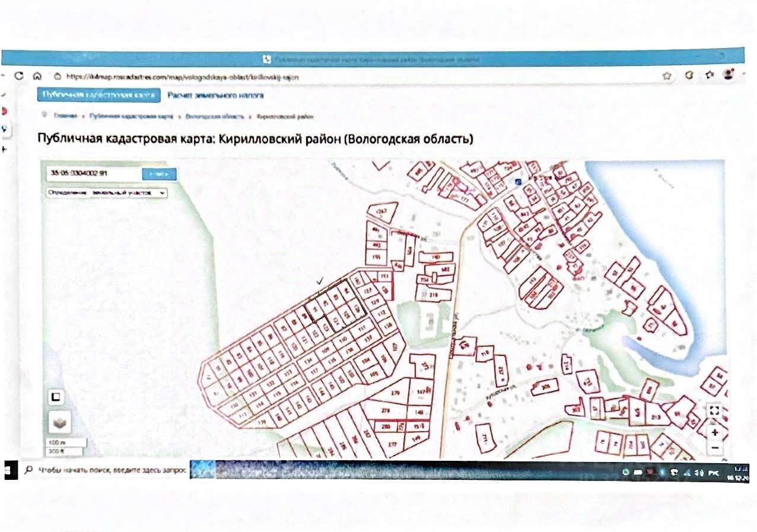Toggle the map layer square icon
Image resolution: width=757 pixels, height=532 pixels.
tap(57, 397)
